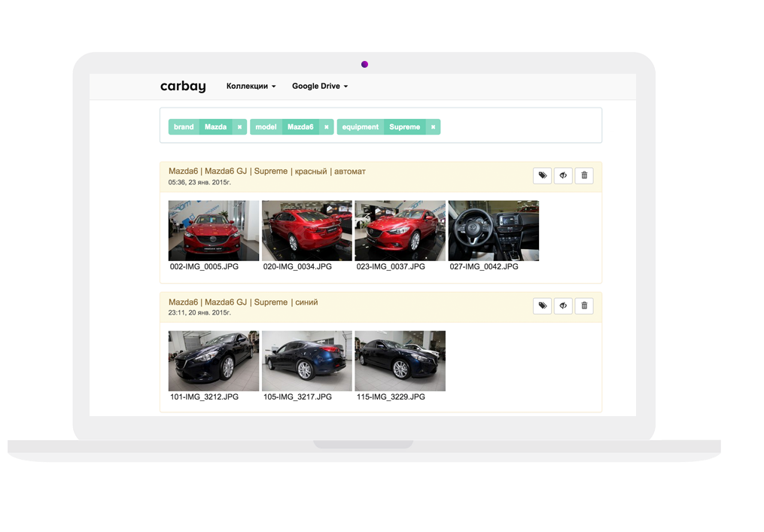The width and height of the screenshot is (764, 532).
Task: Remove the equipment Supreme filter tag
Action: pos(433,127)
